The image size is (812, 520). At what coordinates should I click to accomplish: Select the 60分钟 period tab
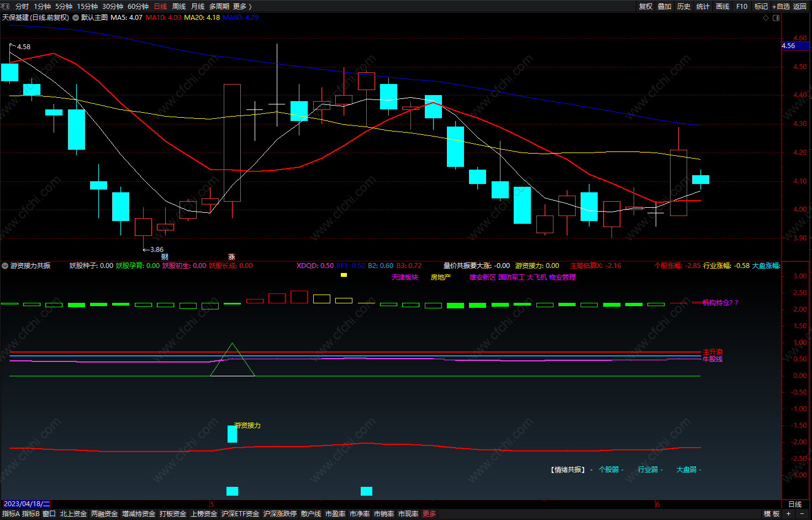(138, 6)
